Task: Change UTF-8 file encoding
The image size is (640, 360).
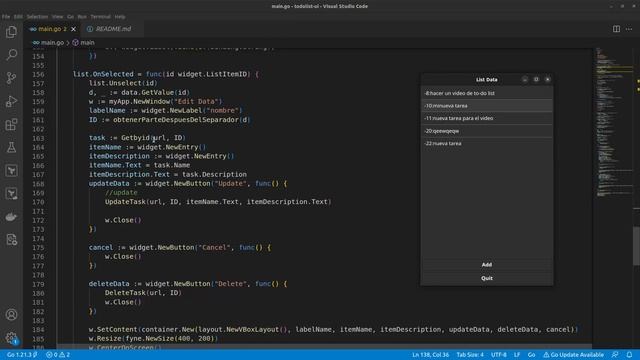Action: click(x=499, y=355)
